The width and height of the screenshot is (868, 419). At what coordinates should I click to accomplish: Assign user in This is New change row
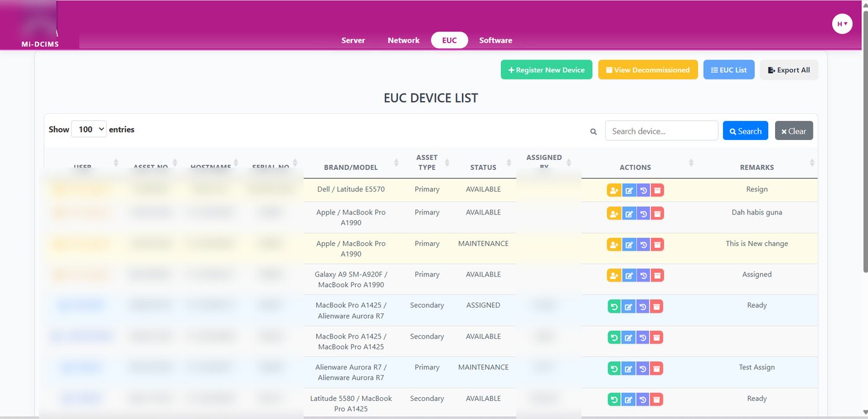[x=614, y=245]
